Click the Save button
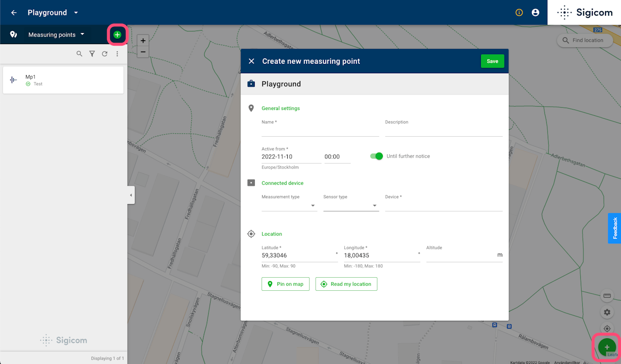Image resolution: width=621 pixels, height=364 pixels. (x=492, y=61)
